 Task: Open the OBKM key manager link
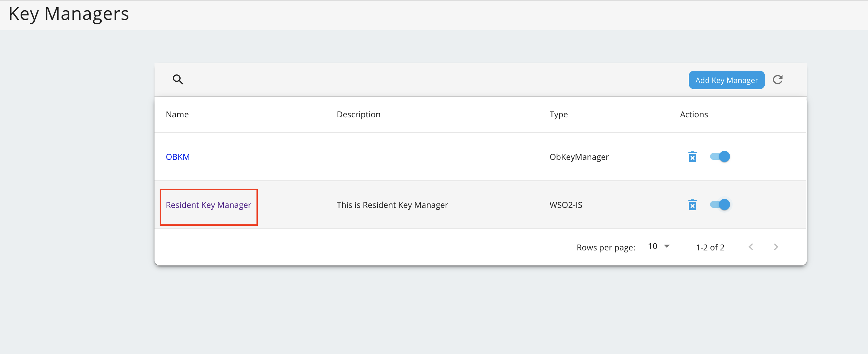click(x=178, y=156)
